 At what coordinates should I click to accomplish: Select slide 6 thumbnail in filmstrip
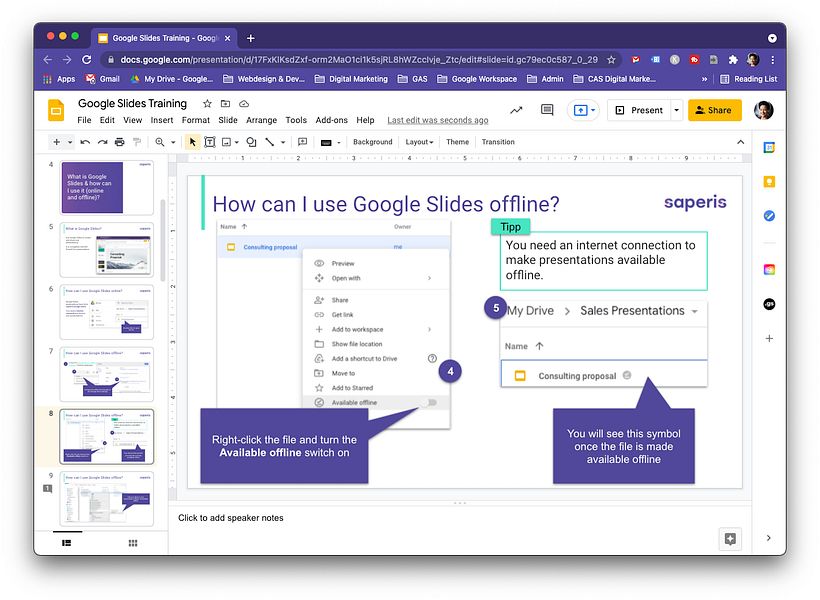(x=107, y=312)
